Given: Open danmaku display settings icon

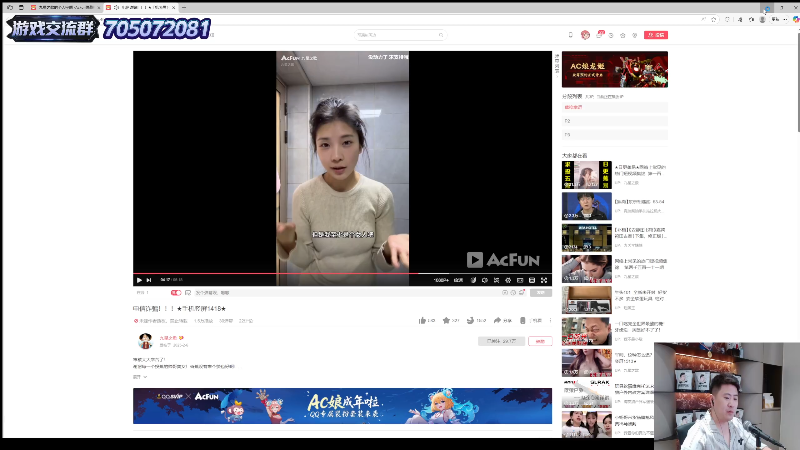Looking at the screenshot, I should click(x=188, y=293).
